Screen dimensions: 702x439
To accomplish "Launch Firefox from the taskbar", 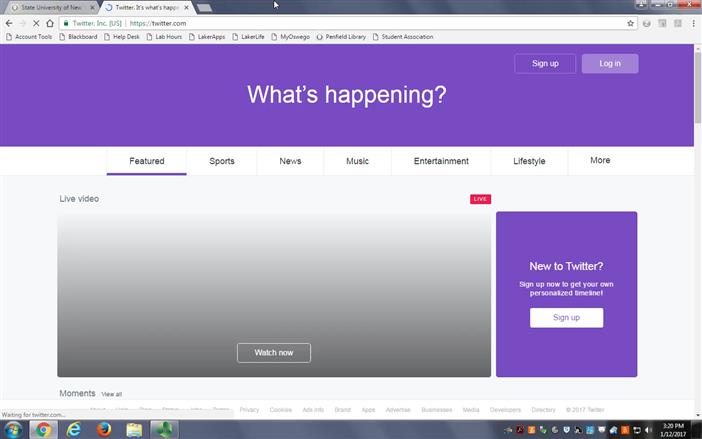I will 104,430.
